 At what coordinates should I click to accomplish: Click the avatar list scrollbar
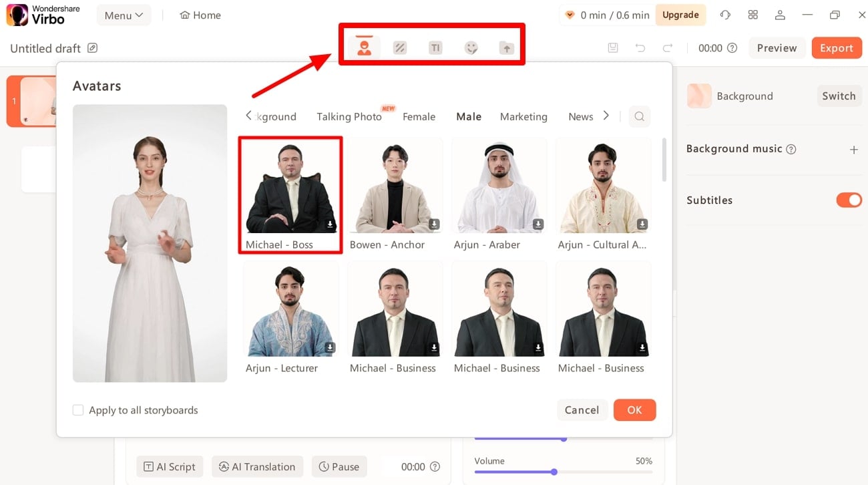tap(664, 159)
